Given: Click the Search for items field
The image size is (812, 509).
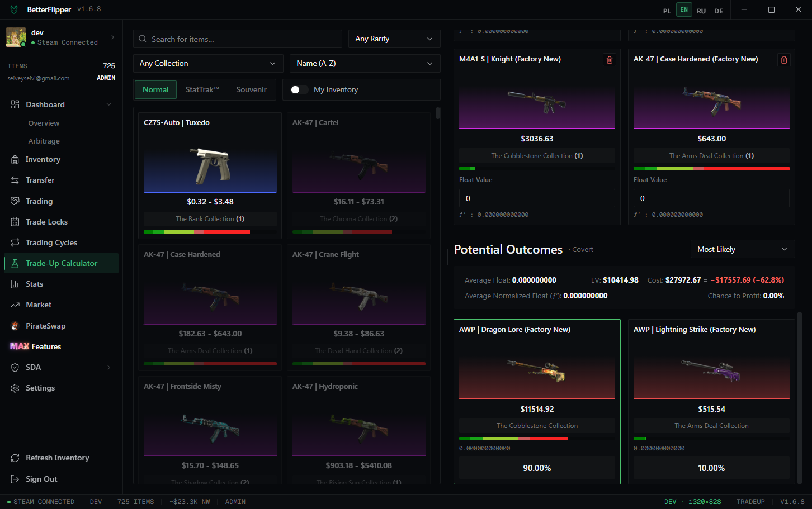Looking at the screenshot, I should point(238,39).
